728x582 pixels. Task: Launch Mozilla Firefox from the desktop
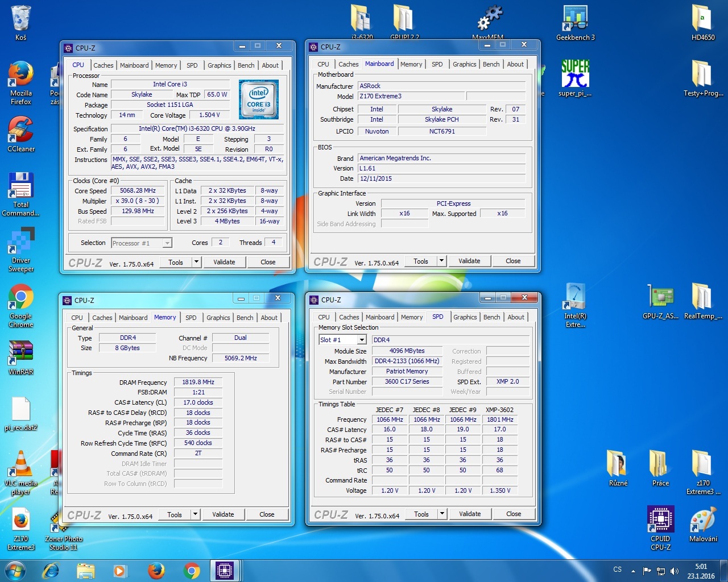coord(20,83)
